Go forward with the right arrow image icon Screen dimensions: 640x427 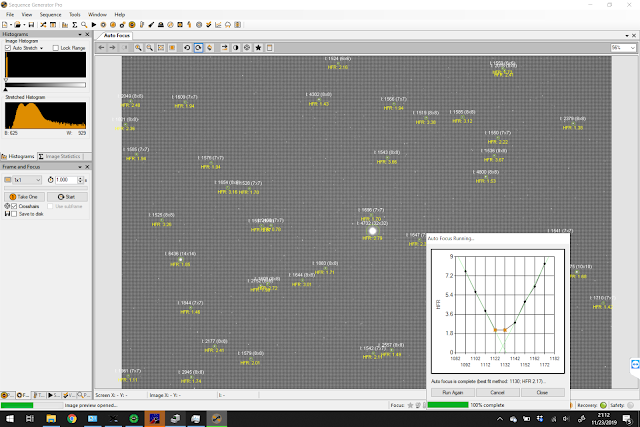click(x=112, y=48)
